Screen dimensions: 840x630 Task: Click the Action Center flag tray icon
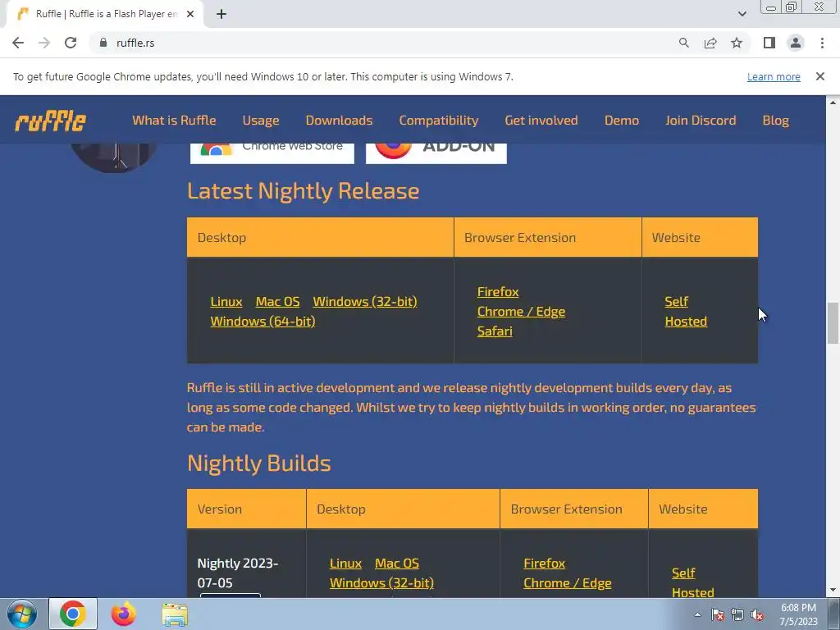click(718, 615)
